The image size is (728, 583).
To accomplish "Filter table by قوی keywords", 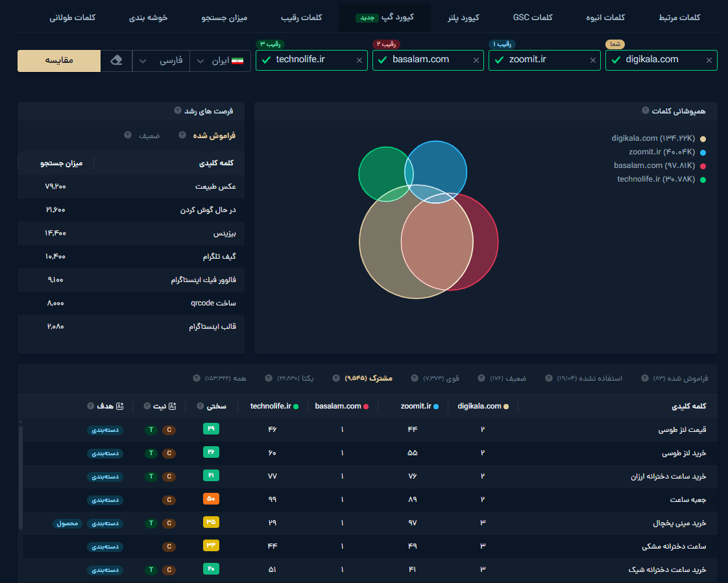I will click(441, 378).
